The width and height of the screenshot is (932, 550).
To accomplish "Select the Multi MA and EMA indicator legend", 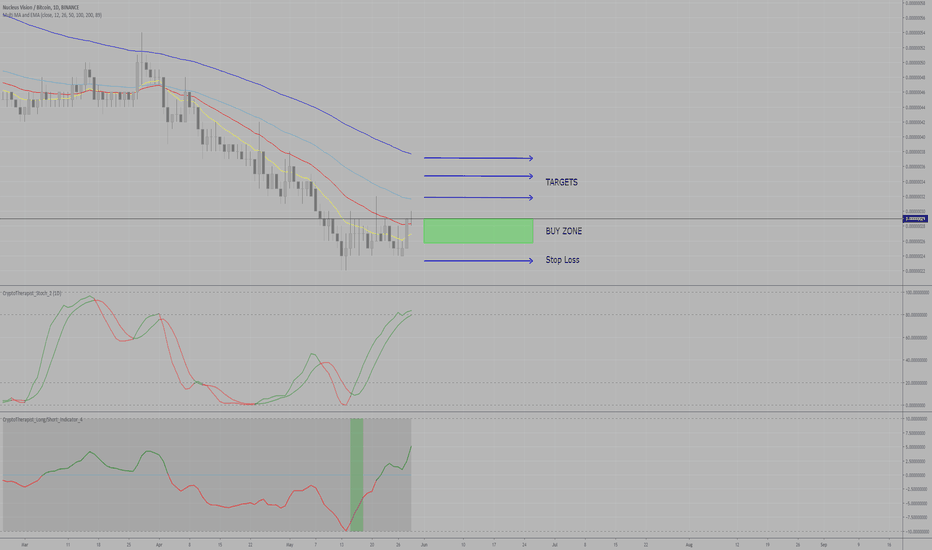I will (x=52, y=15).
